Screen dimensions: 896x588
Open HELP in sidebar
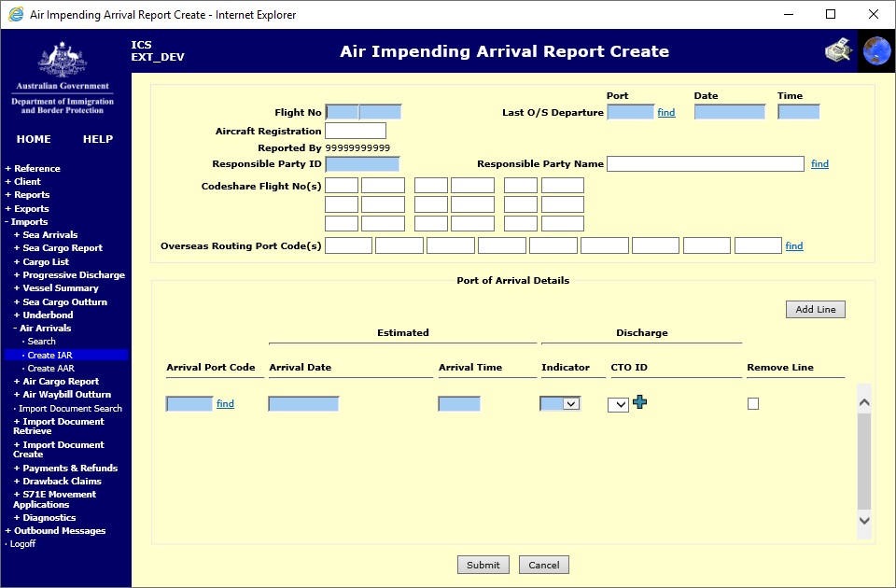[x=98, y=139]
